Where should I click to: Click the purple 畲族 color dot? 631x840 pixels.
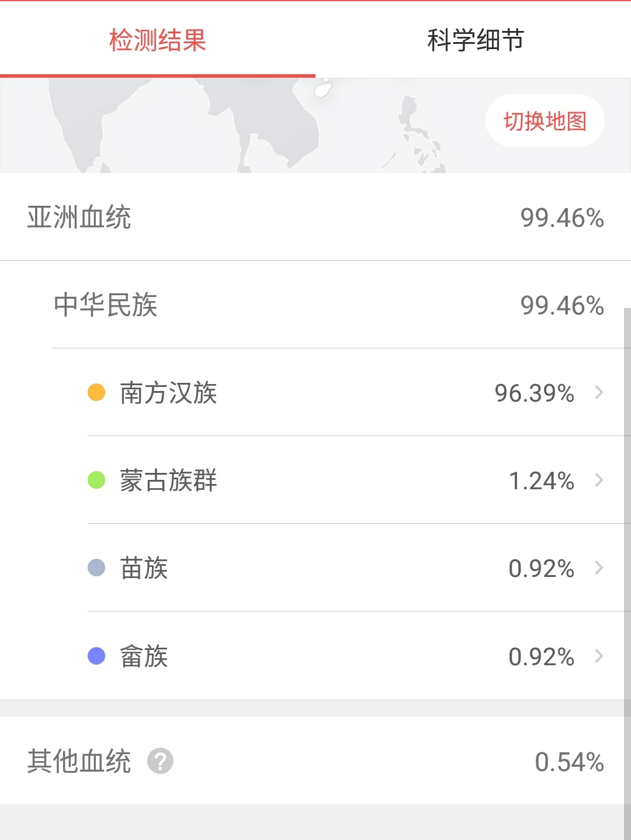96,656
